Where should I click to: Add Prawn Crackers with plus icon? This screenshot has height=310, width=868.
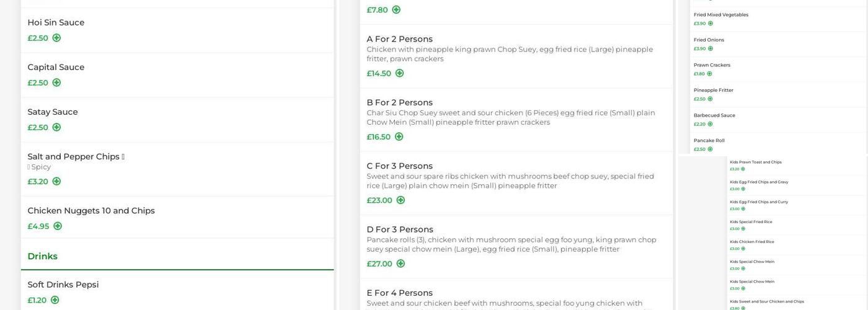(x=709, y=74)
